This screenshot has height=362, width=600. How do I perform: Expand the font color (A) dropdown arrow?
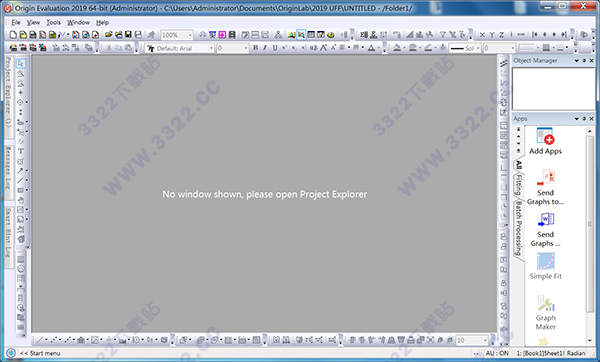pyautogui.click(x=378, y=48)
